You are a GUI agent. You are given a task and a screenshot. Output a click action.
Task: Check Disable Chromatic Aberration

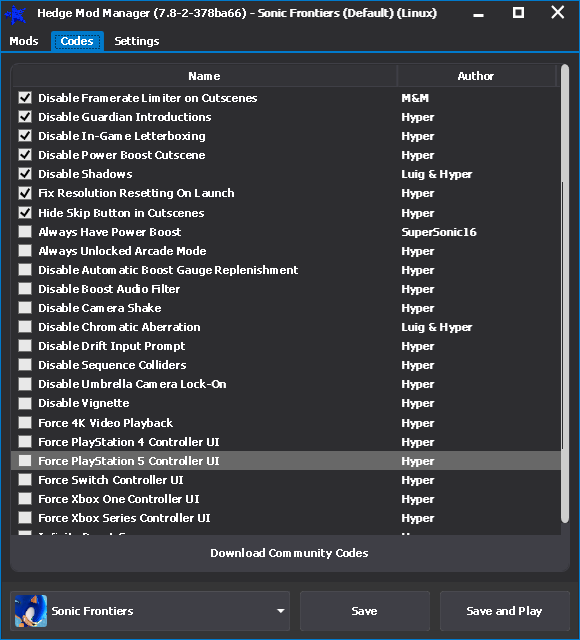click(x=25, y=327)
